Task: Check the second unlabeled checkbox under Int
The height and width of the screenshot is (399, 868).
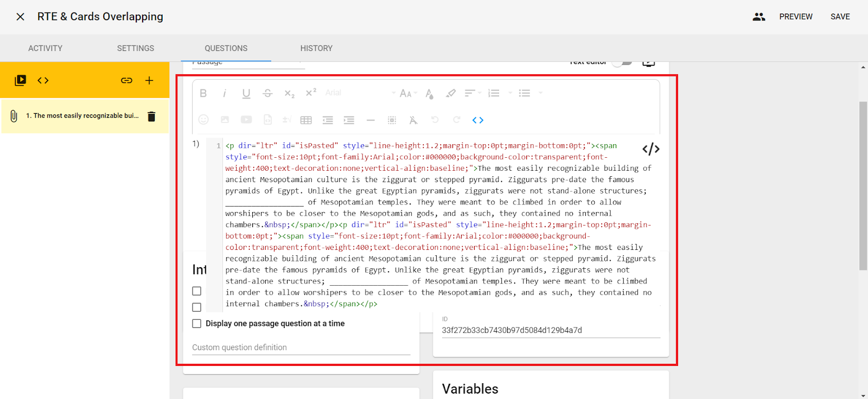Action: tap(197, 307)
